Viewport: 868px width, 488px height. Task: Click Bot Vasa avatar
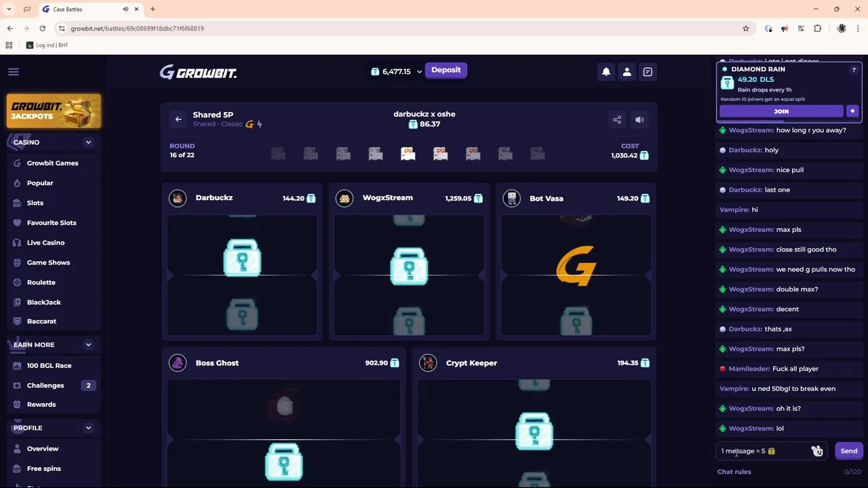click(x=512, y=198)
